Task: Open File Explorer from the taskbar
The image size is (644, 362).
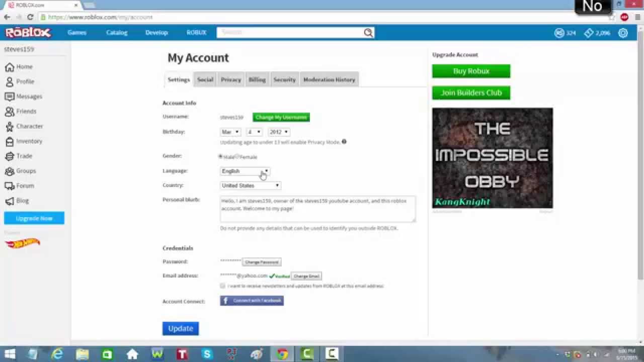Action: pos(83,354)
